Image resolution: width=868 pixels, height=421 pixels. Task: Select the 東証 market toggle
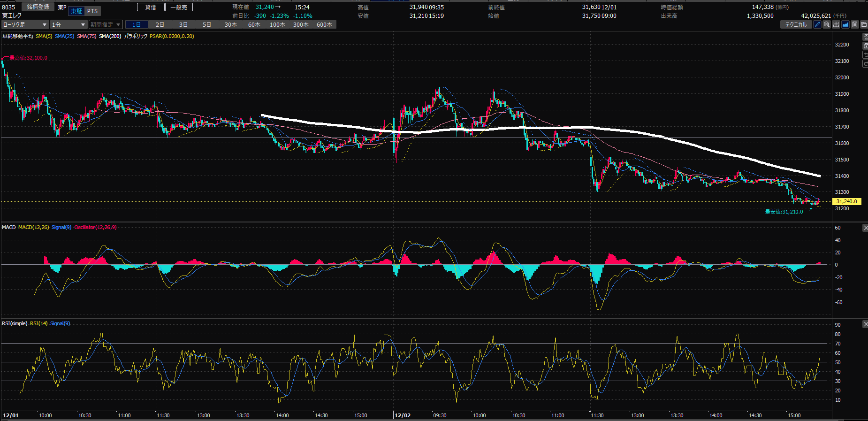[76, 11]
